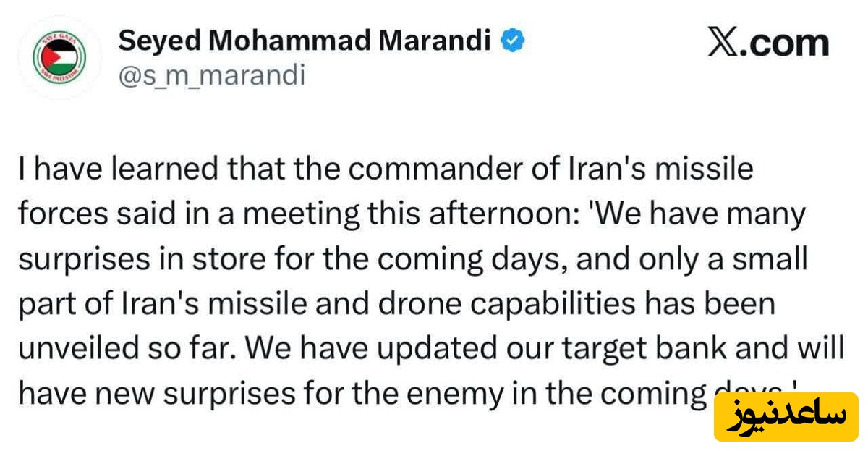Click the X logo at top right
This screenshot has height=451, width=868.
[x=724, y=43]
